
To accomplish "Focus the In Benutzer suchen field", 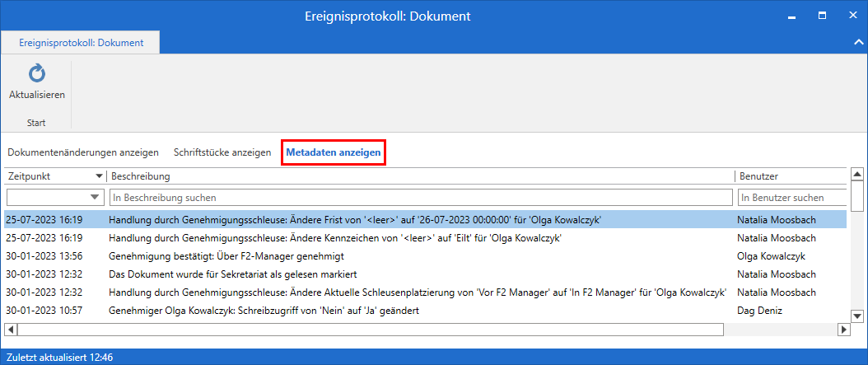I will 793,198.
